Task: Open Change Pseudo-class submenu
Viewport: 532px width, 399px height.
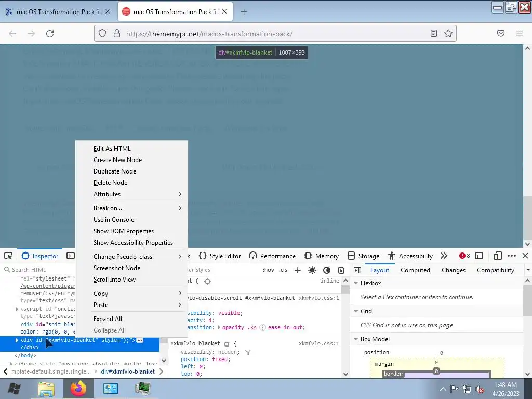Action: [131, 257]
